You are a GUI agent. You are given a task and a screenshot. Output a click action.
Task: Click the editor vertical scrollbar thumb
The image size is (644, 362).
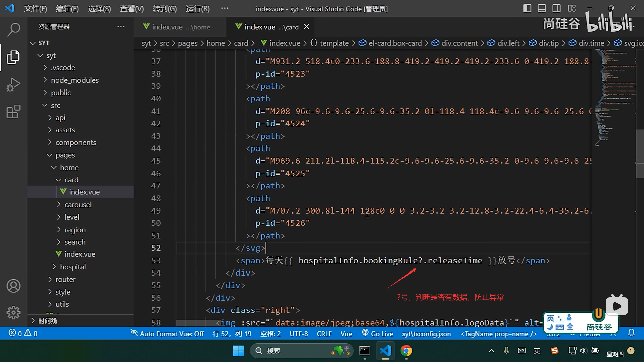pos(640,153)
